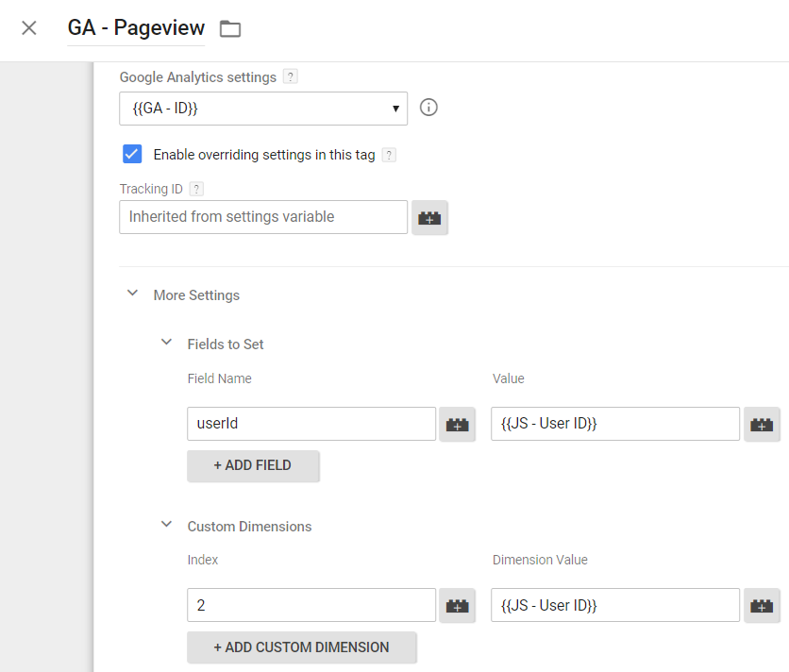Close the GA - Pageview tag editor

tap(29, 27)
